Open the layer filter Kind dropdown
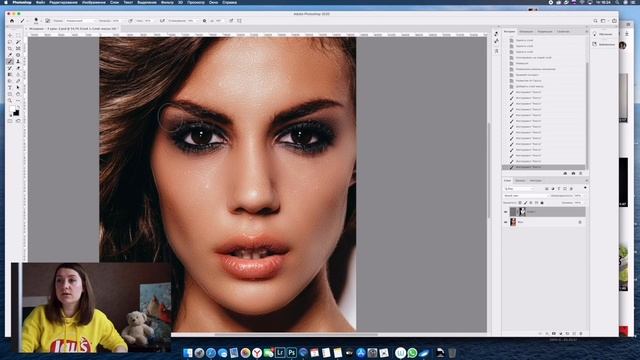640x360 pixels. [x=519, y=189]
